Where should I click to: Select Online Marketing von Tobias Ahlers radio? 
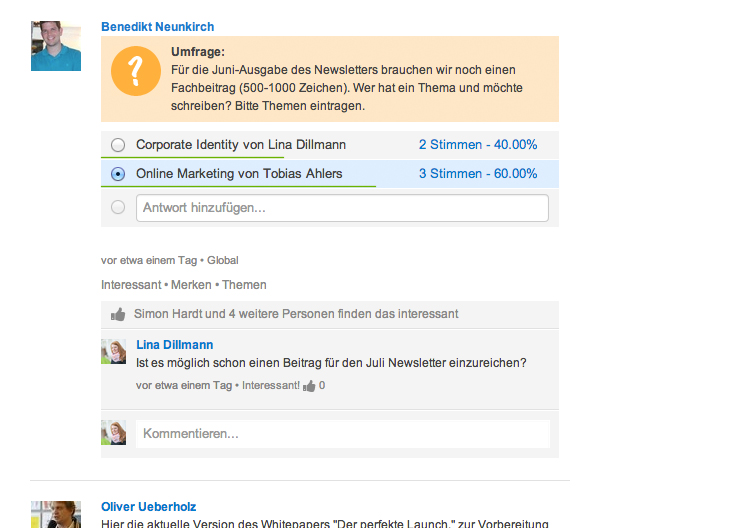tap(118, 174)
